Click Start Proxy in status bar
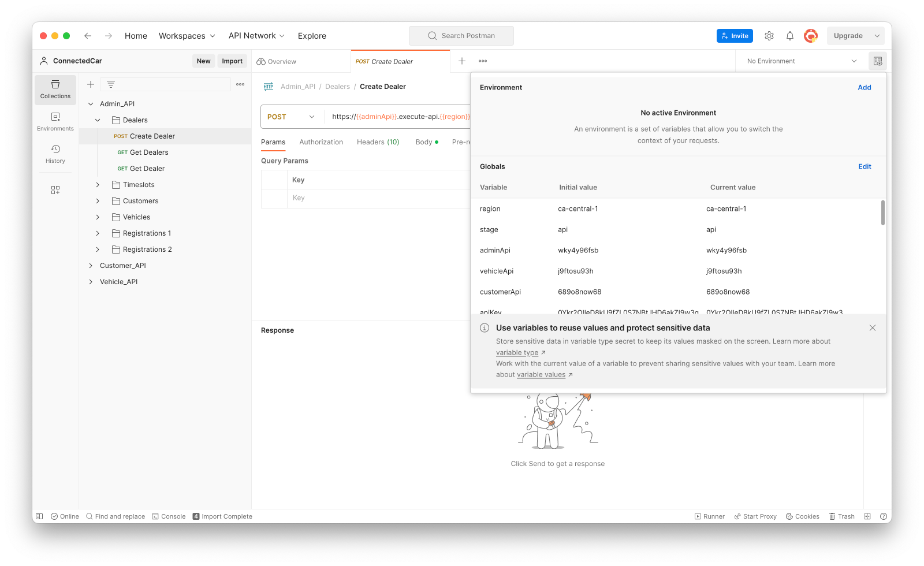This screenshot has height=566, width=924. tap(755, 516)
